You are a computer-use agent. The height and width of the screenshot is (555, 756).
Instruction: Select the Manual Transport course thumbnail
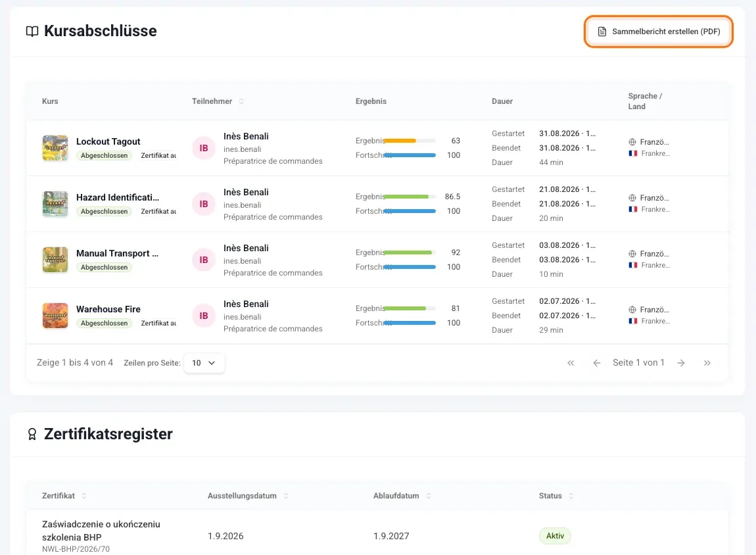pyautogui.click(x=55, y=260)
